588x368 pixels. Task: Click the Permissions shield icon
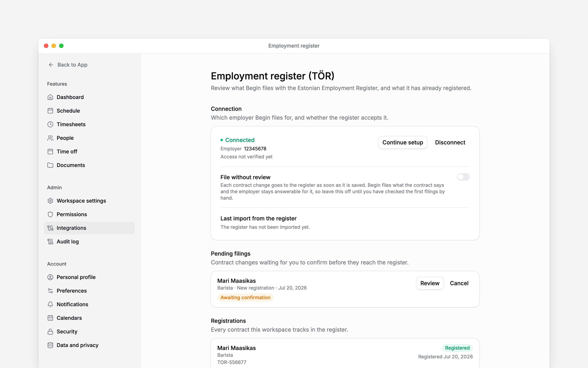click(x=50, y=214)
